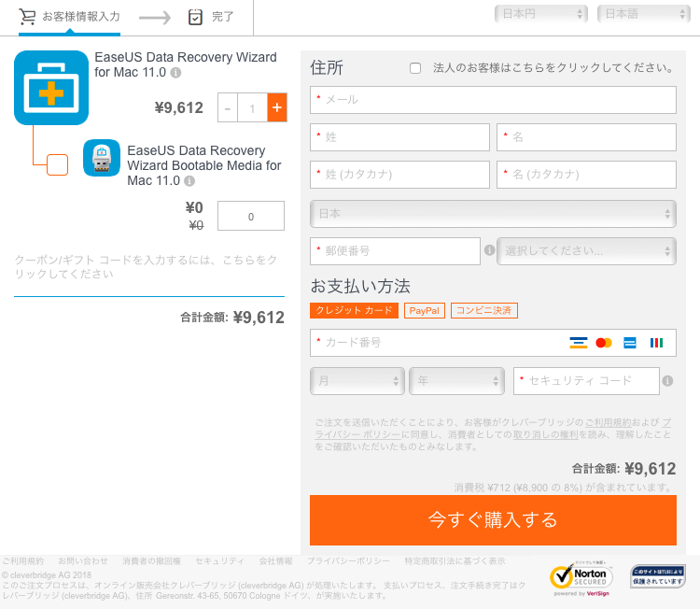Screen dimensions: 700x609
Task: Click the security code help icon
Action: 666,380
